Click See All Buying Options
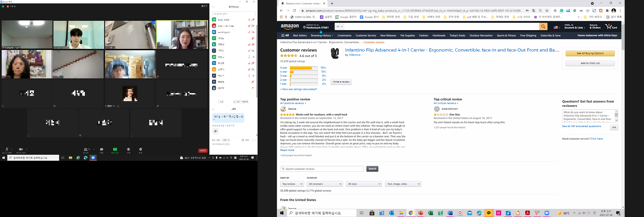Screen dimensions: 644x217 (x=590, y=53)
